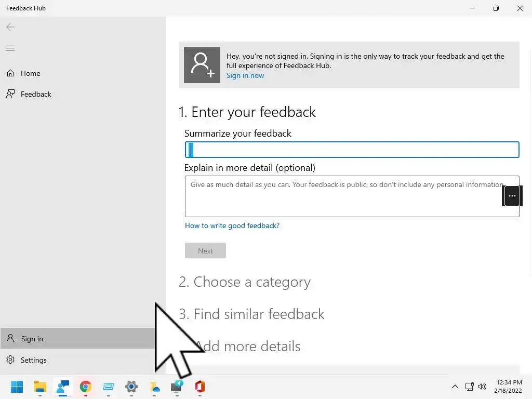Click the Next button

tap(205, 251)
